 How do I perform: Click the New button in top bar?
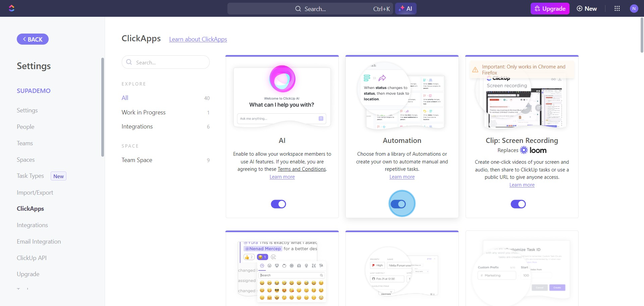[x=587, y=9]
